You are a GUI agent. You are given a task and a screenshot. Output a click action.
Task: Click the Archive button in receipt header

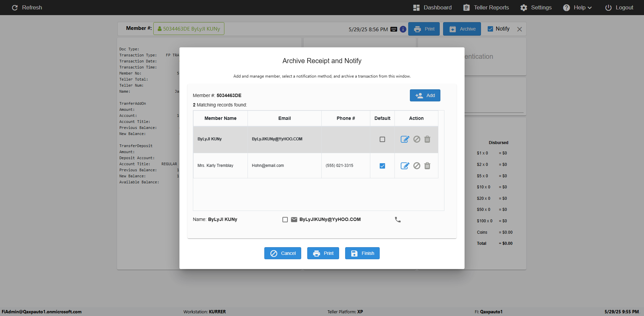(462, 29)
